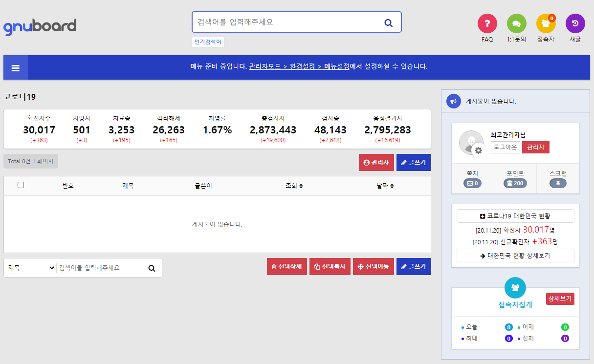Expand the 제목 search field dropdown
Viewport: 594px width, 364px height.
point(31,268)
